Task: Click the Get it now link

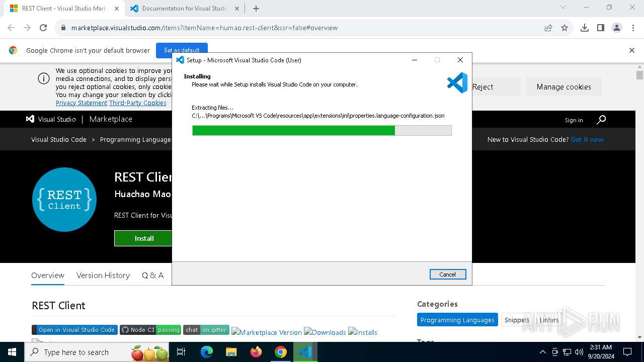Action: click(x=588, y=140)
